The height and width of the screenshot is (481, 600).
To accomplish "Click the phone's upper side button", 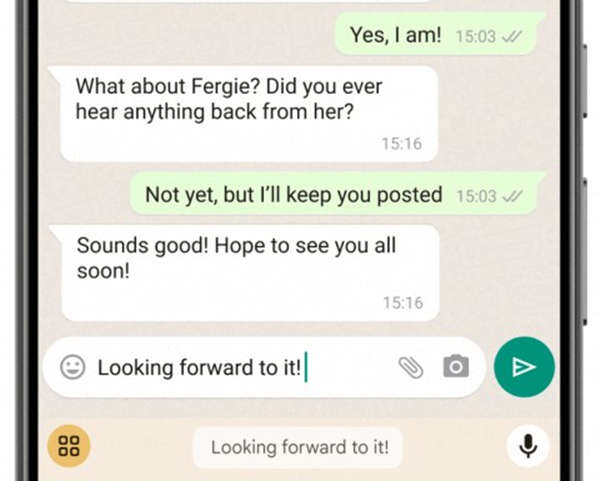I will tap(585, 81).
